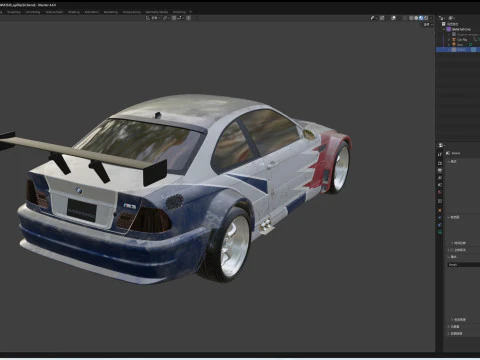
Task: Open the Scripting workspace tab
Action: pos(179,12)
